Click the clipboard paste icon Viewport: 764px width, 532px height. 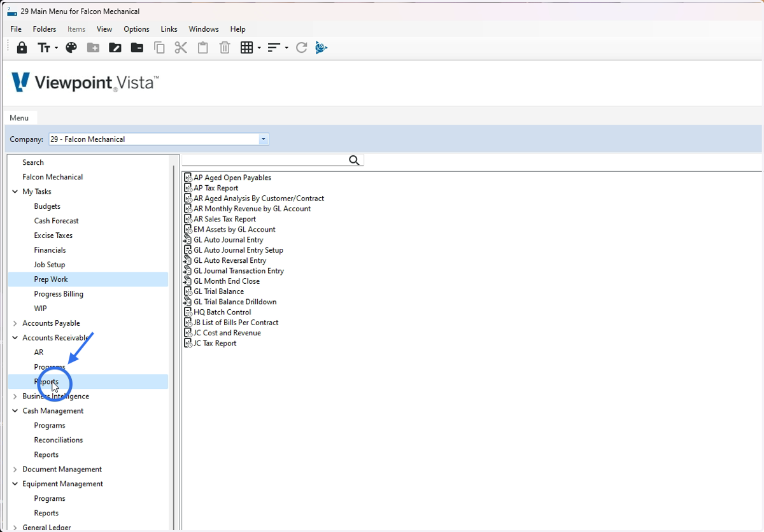point(203,48)
